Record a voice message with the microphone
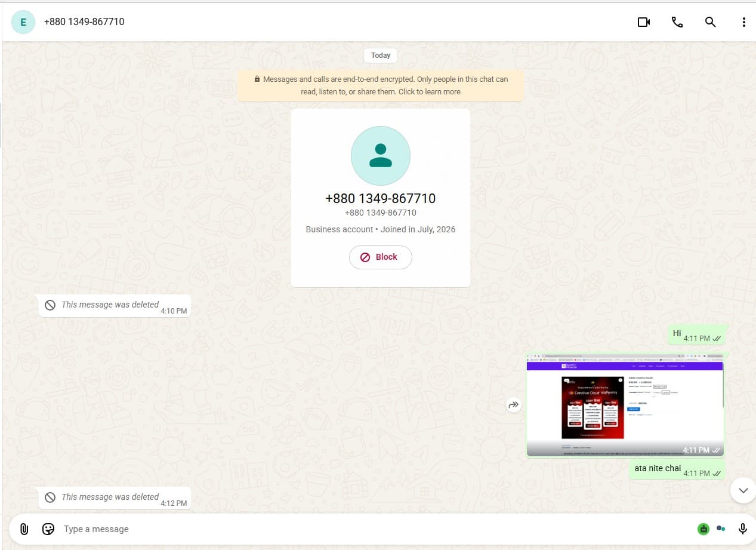This screenshot has height=550, width=756. pyautogui.click(x=743, y=529)
